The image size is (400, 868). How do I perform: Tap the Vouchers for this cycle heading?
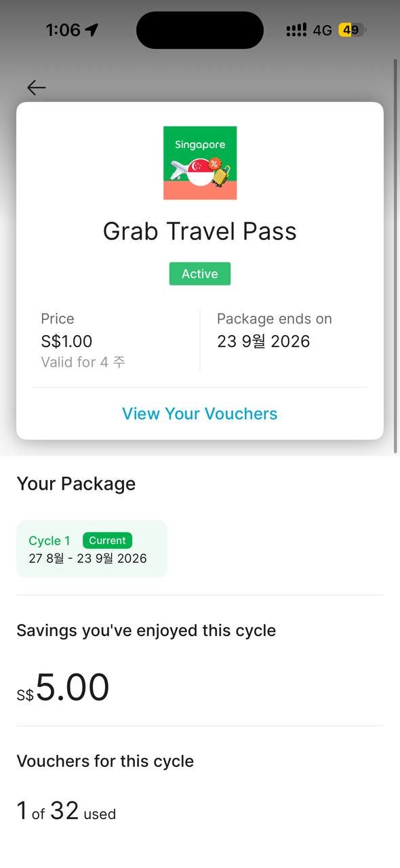click(x=105, y=761)
